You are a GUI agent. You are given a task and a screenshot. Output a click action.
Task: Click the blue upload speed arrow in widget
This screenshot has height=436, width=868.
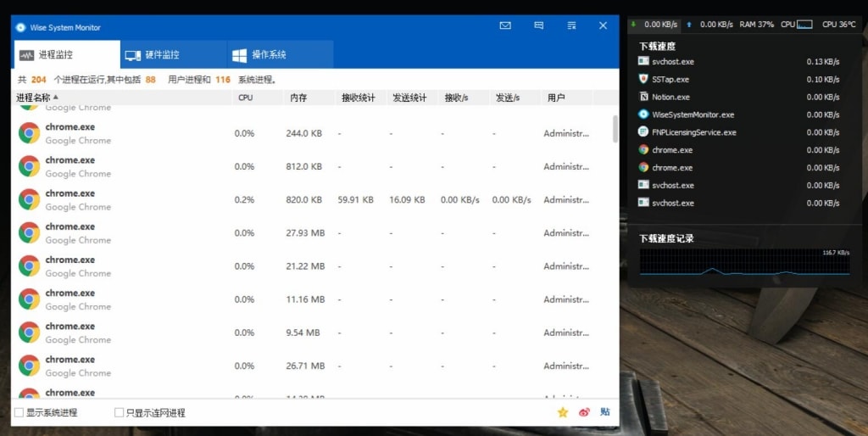pos(688,25)
